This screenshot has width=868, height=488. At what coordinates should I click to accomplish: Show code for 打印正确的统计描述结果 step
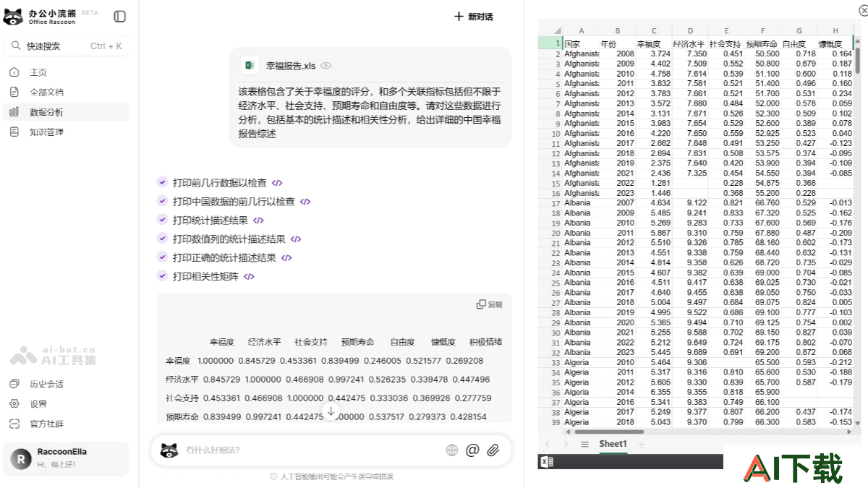(x=286, y=257)
